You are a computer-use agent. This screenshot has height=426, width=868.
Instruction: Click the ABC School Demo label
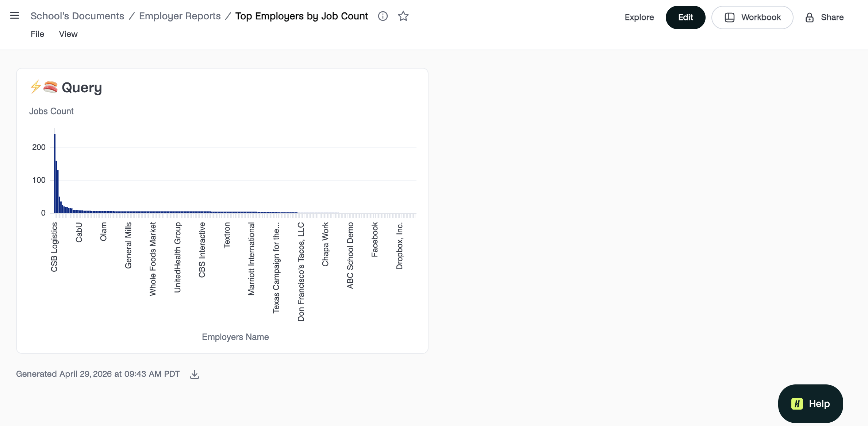[350, 255]
